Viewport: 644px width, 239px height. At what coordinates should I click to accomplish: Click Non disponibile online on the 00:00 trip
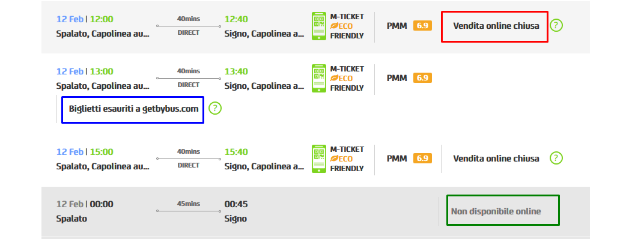tap(496, 211)
